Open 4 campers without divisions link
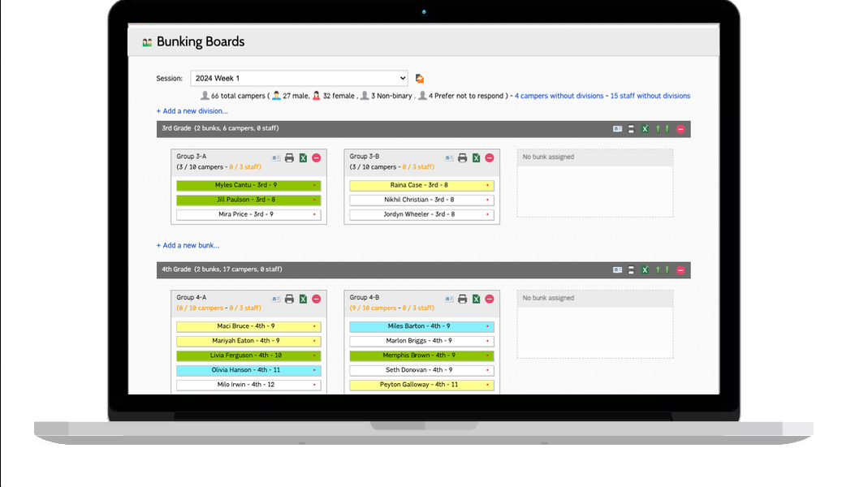Screen dimensions: 868x487 click(559, 96)
